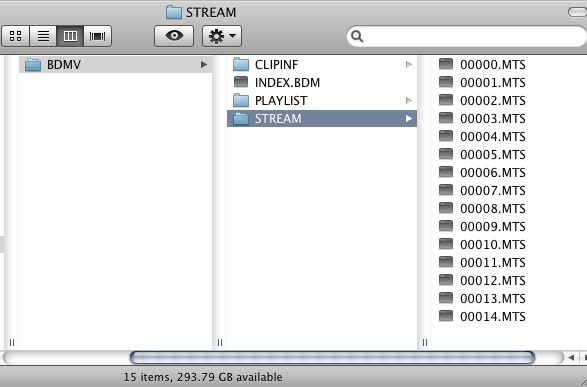Click the 00001.MTS file icon
The image size is (587, 387).
point(446,82)
